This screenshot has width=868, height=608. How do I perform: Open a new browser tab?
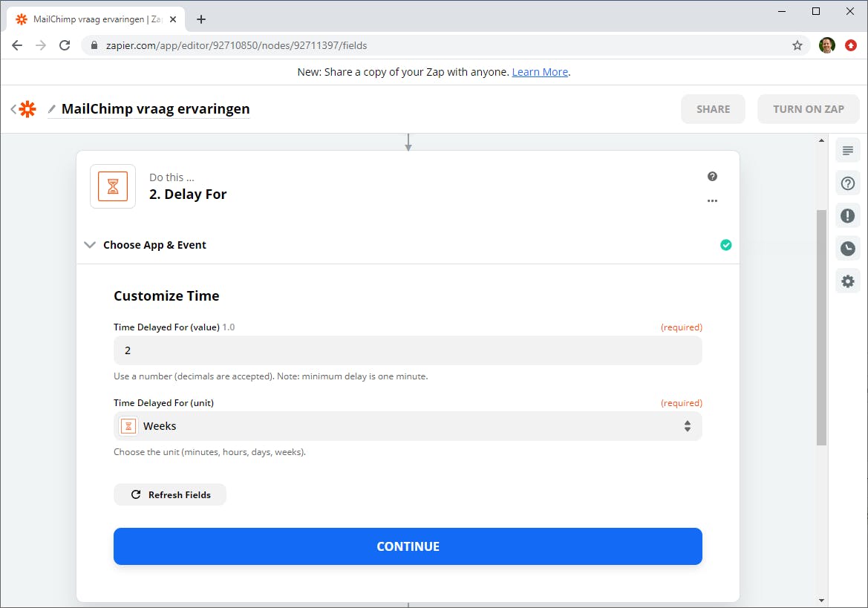tap(200, 19)
